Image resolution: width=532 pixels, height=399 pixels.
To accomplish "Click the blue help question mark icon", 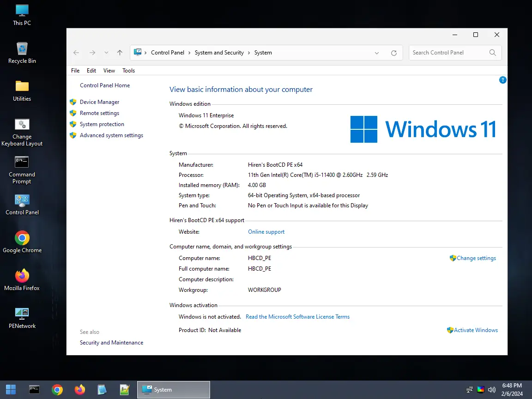I will [x=503, y=80].
